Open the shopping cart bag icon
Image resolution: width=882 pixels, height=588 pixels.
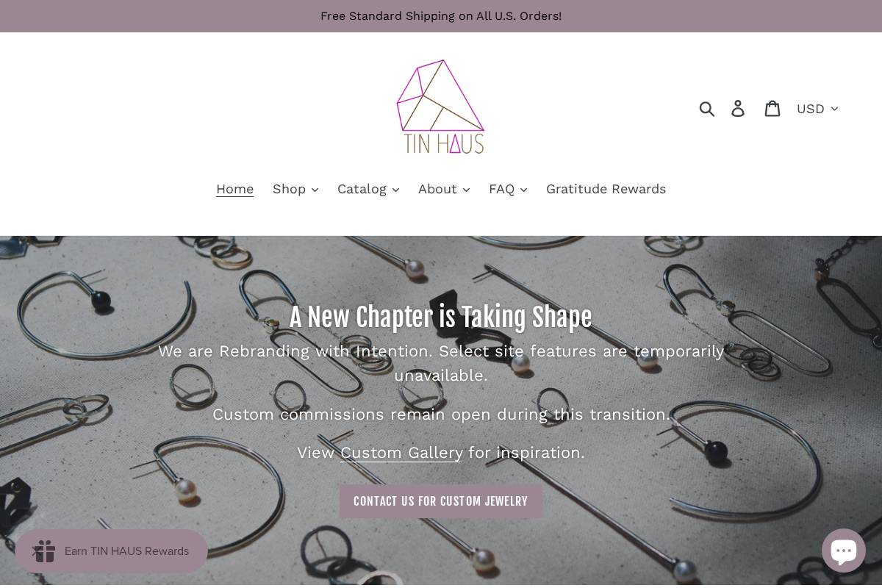(x=772, y=108)
